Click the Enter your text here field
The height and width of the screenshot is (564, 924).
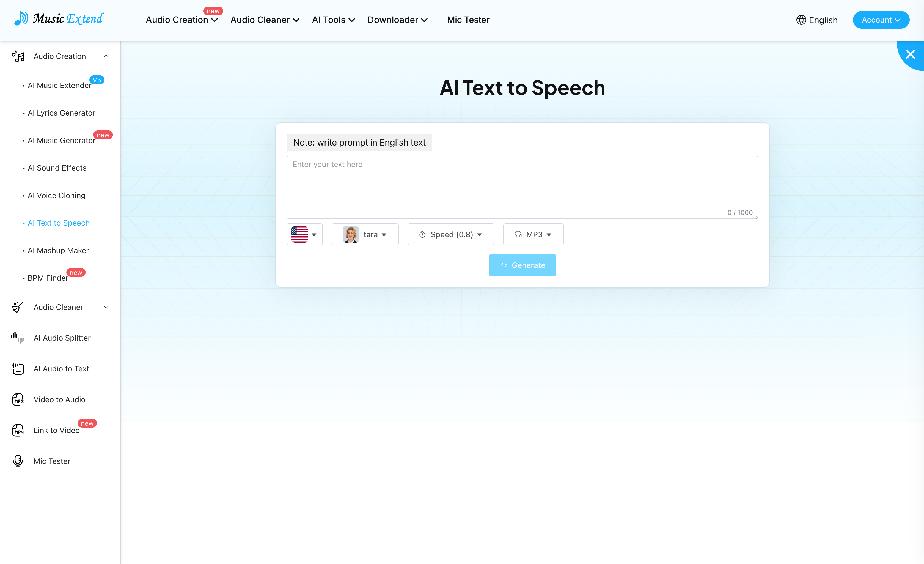coord(522,187)
